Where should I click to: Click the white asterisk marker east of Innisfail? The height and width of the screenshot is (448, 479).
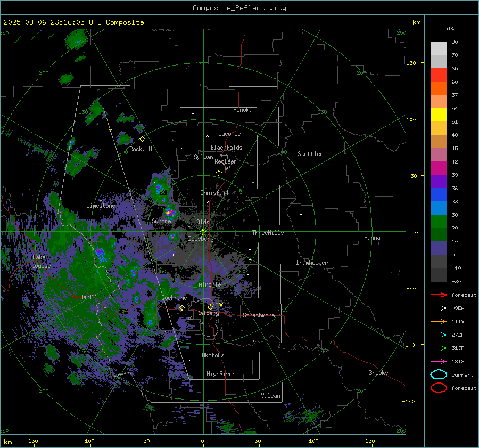[x=253, y=183]
